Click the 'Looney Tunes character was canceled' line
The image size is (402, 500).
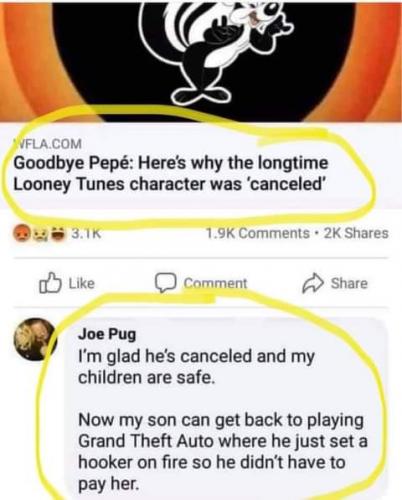click(169, 184)
